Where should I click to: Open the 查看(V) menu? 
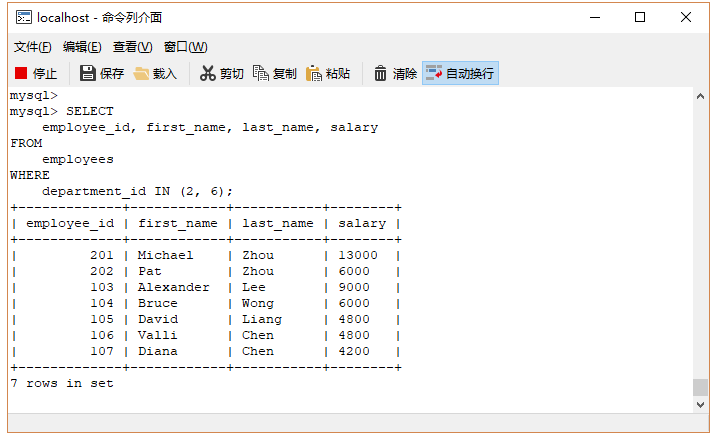click(132, 47)
